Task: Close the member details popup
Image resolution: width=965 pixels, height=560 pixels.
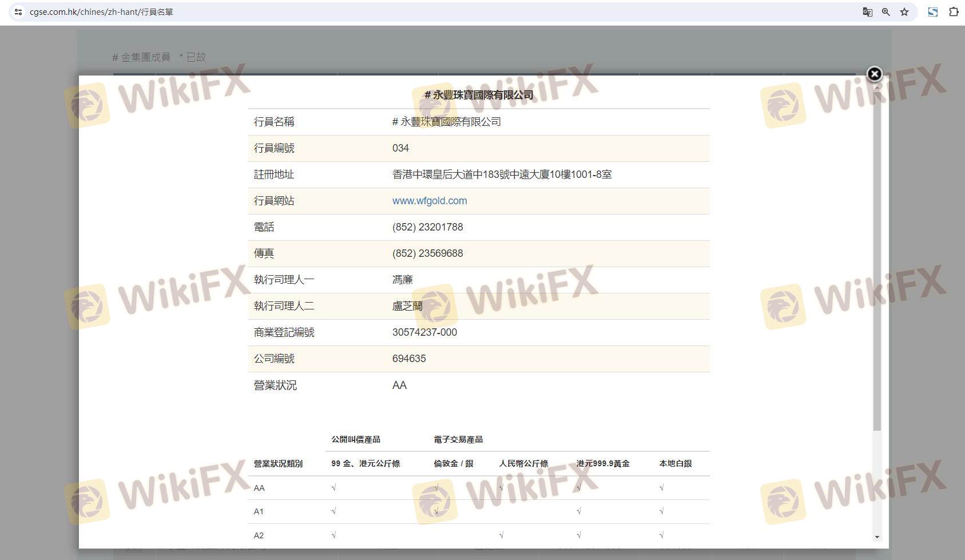Action: pos(874,74)
